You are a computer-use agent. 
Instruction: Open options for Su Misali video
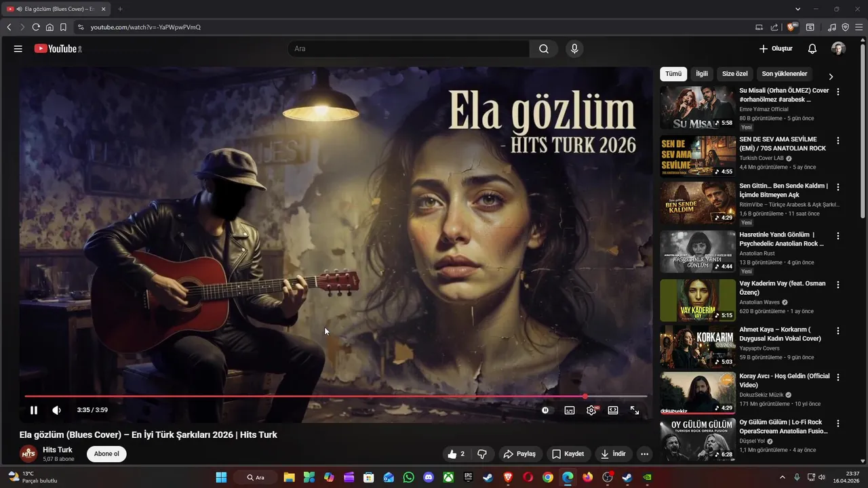(x=838, y=91)
